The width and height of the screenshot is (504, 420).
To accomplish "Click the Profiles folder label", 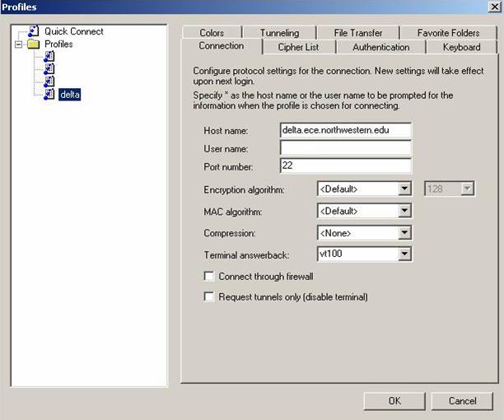I will pos(58,44).
